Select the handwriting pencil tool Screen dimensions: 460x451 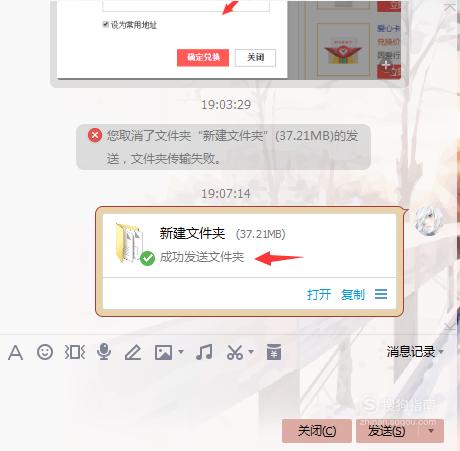[x=133, y=352]
